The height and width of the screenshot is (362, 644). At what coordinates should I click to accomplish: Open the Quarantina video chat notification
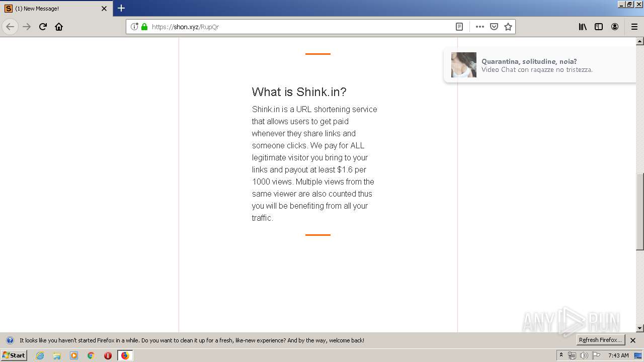pyautogui.click(x=540, y=65)
